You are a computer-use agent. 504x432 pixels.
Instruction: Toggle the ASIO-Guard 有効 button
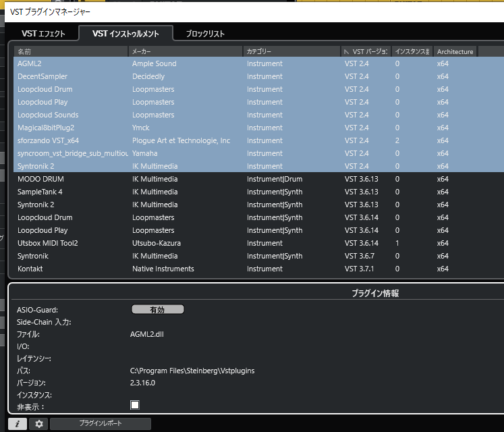pyautogui.click(x=157, y=310)
